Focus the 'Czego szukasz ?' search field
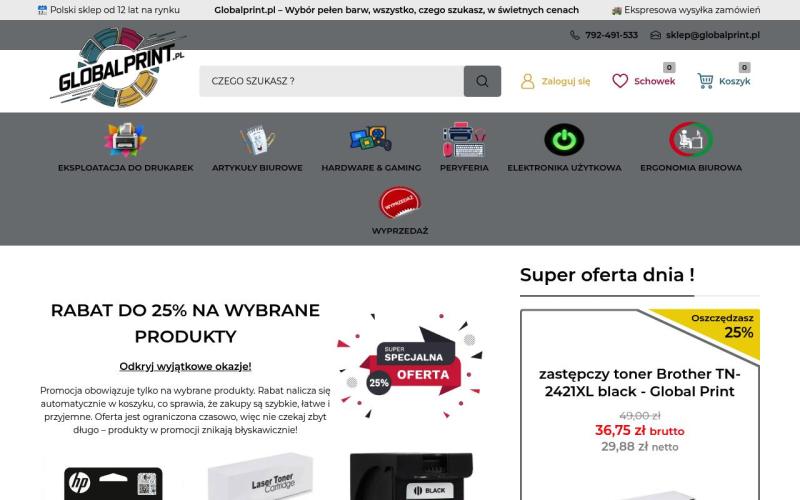Image resolution: width=800 pixels, height=500 pixels. [x=332, y=81]
